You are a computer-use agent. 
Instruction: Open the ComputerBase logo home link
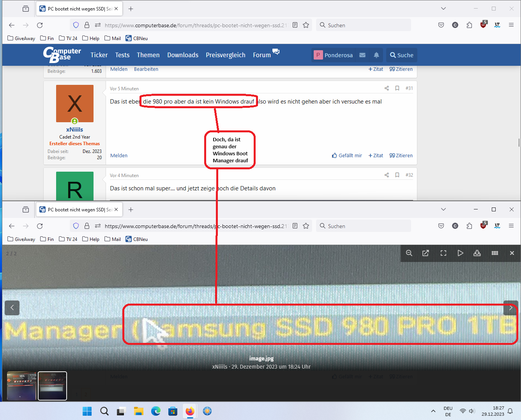point(62,54)
